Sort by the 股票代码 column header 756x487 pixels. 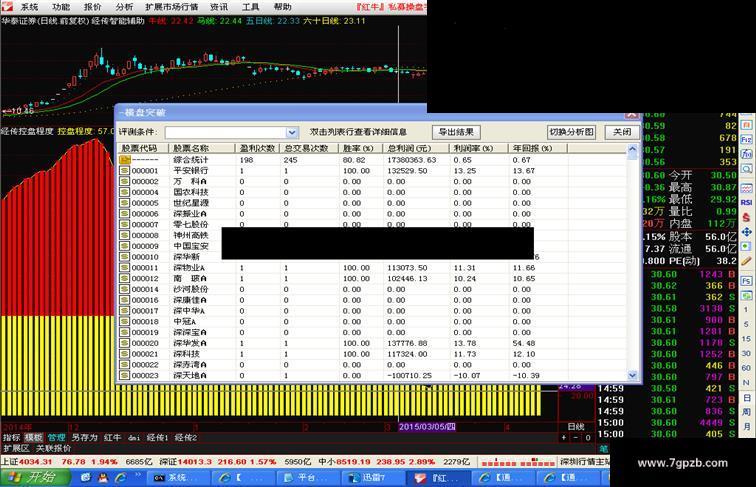click(143, 148)
